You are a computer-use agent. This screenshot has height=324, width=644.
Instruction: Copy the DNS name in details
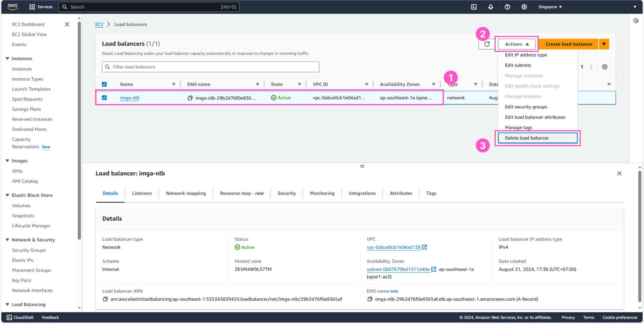click(x=370, y=299)
